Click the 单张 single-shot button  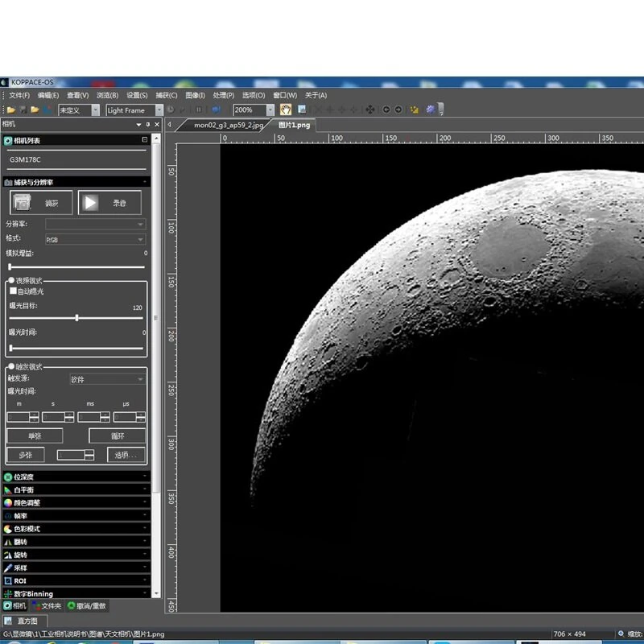(x=35, y=436)
